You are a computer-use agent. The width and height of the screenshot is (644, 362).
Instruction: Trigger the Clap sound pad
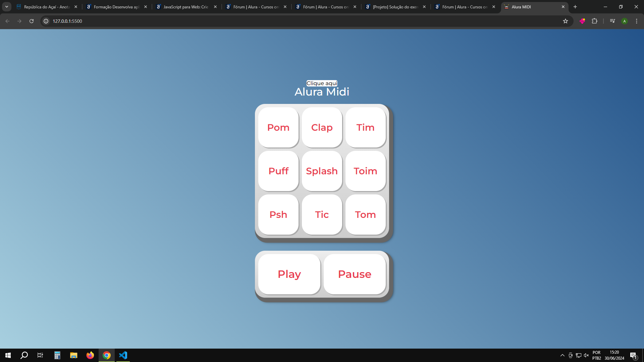point(322,127)
